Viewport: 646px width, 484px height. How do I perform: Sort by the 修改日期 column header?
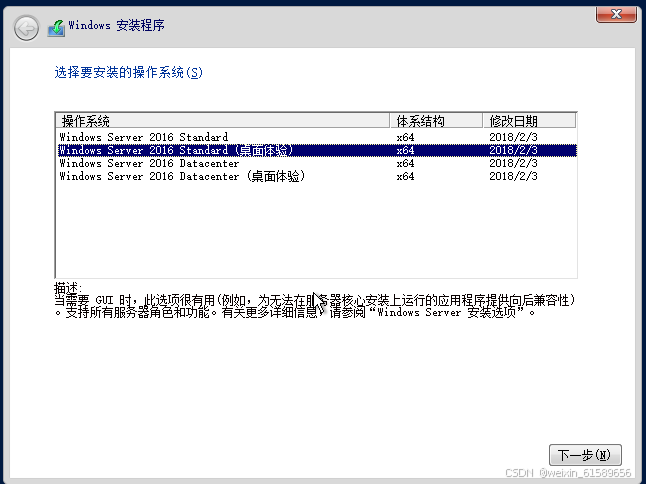[x=529, y=121]
